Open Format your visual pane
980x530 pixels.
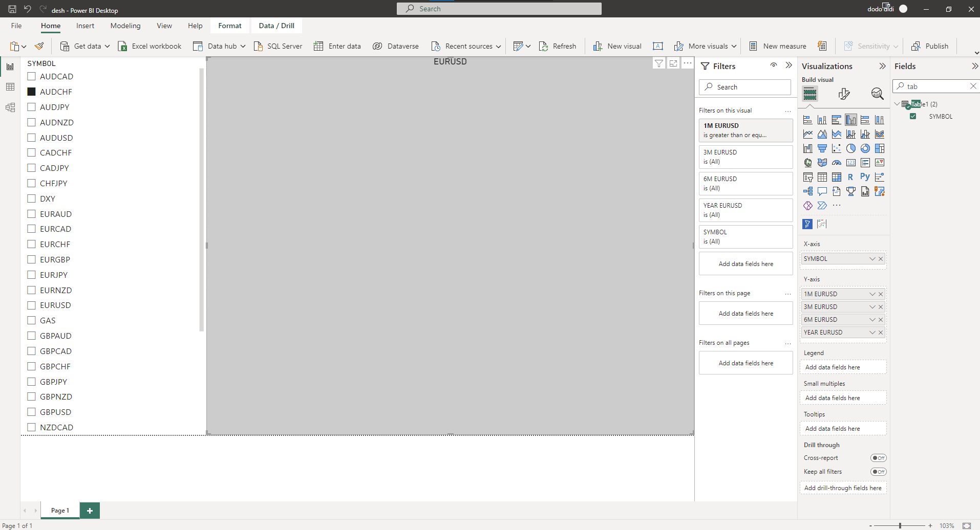tap(844, 94)
